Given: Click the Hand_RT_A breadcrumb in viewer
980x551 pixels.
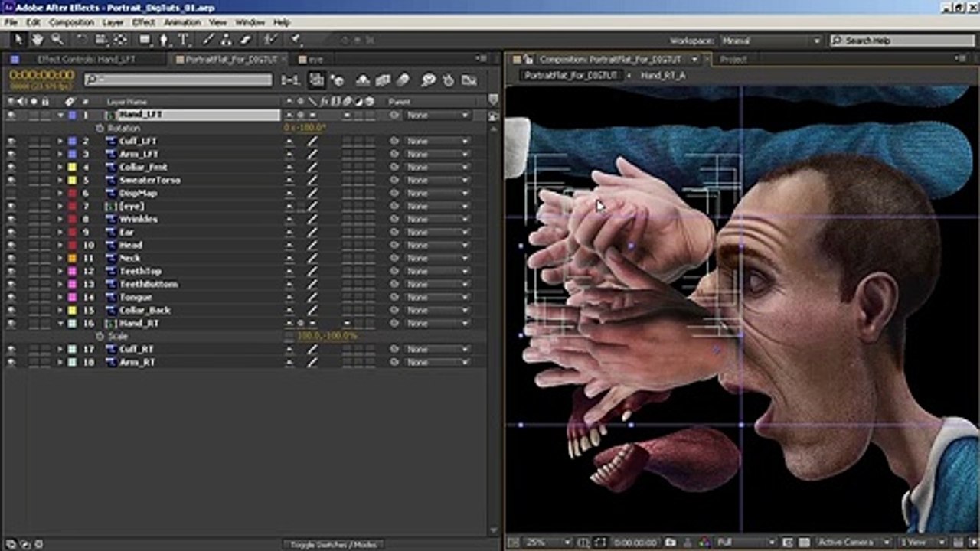Looking at the screenshot, I should tap(663, 76).
